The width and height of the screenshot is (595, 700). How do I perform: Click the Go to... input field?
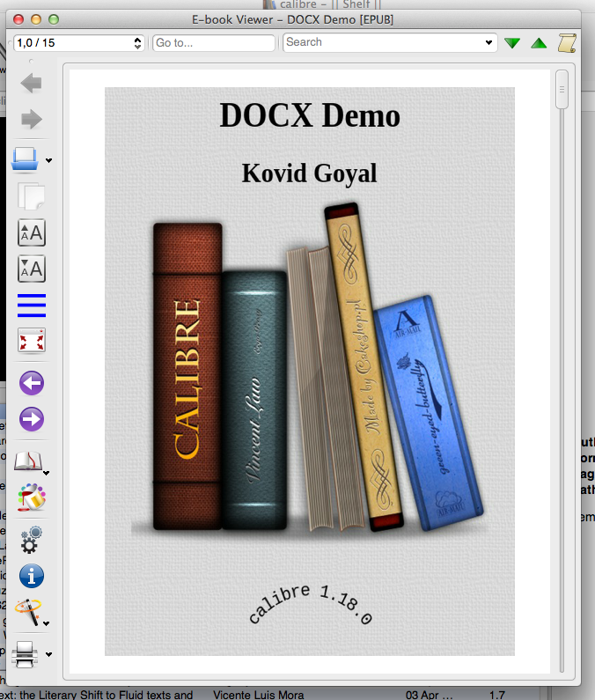213,43
